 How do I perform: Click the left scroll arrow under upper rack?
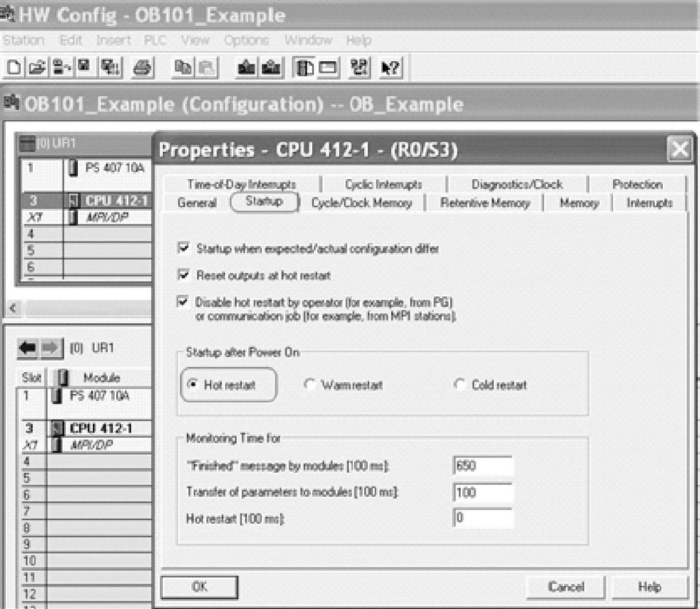click(12, 308)
